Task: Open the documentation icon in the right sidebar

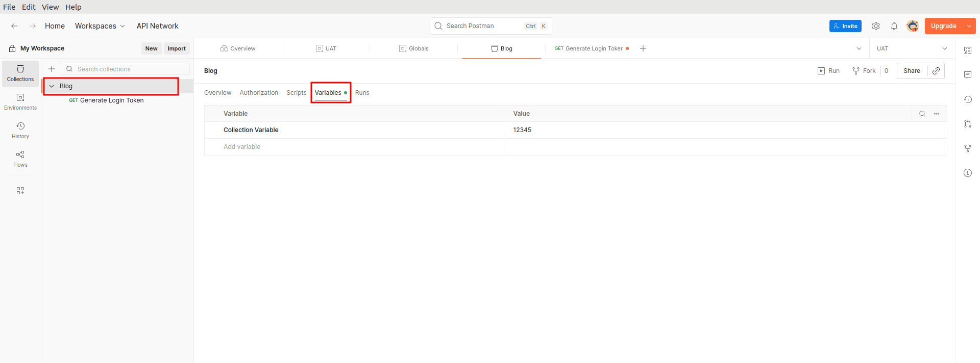Action: pyautogui.click(x=968, y=50)
